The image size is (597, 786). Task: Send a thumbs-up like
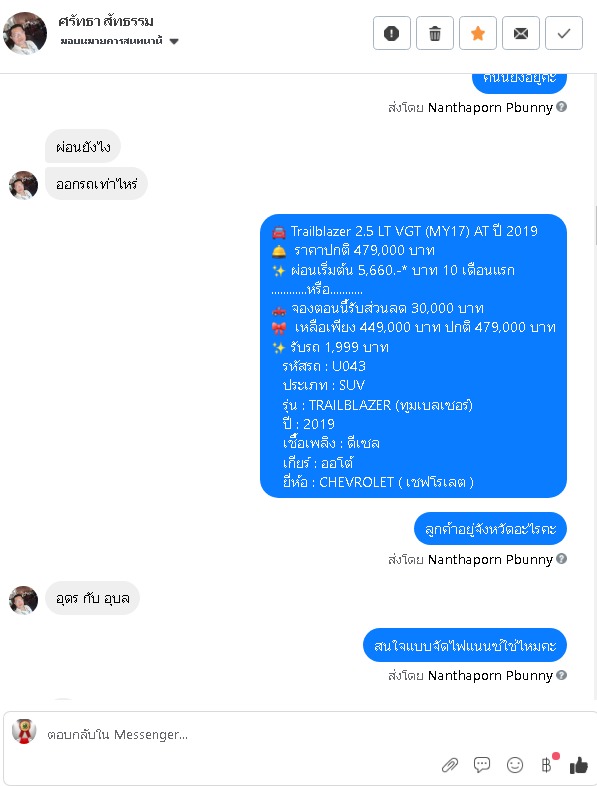point(578,765)
